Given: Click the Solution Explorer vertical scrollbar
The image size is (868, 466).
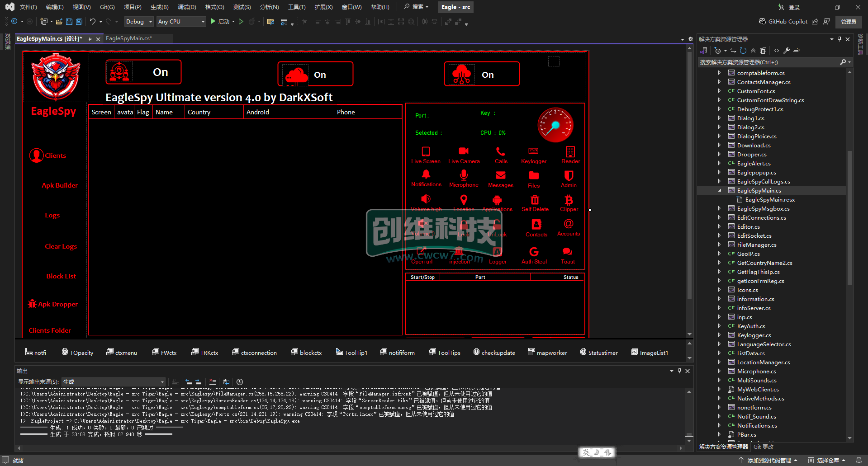Looking at the screenshot, I should [x=849, y=217].
